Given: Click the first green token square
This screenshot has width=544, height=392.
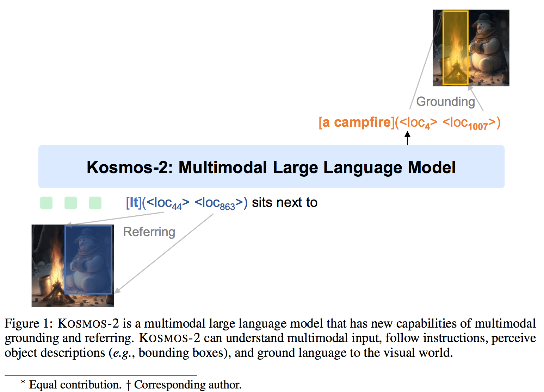Looking at the screenshot, I should [46, 203].
